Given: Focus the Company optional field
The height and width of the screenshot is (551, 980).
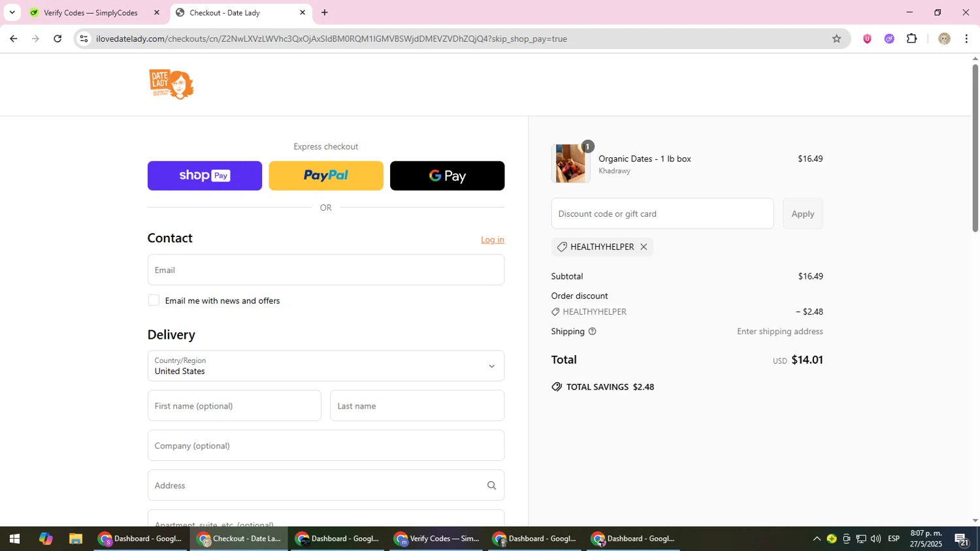Looking at the screenshot, I should coord(326,445).
